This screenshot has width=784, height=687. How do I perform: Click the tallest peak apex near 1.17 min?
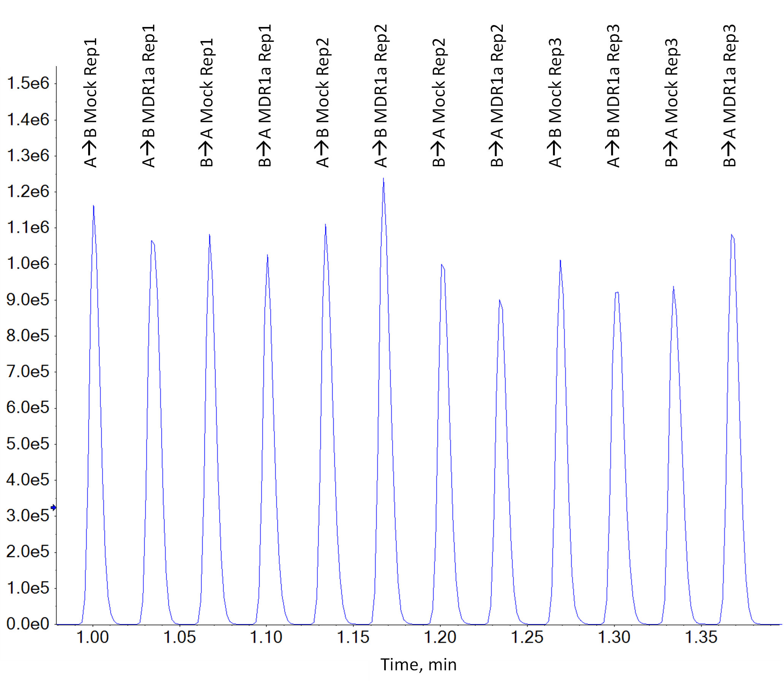[x=383, y=179]
